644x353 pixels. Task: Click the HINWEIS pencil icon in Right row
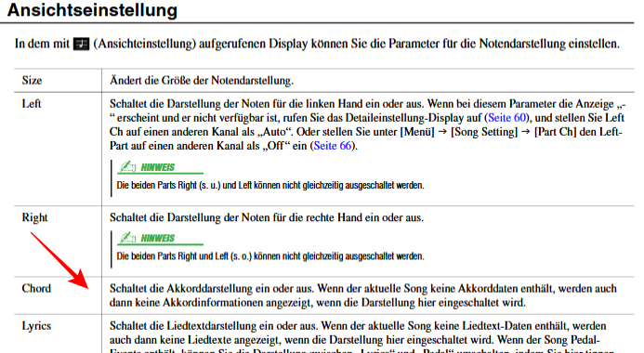(127, 237)
